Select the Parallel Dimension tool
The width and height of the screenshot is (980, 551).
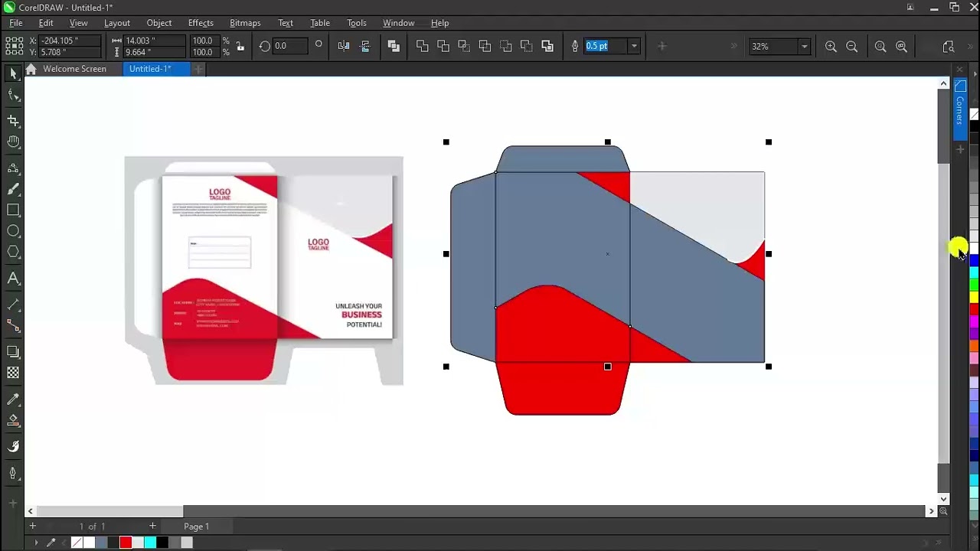point(13,305)
